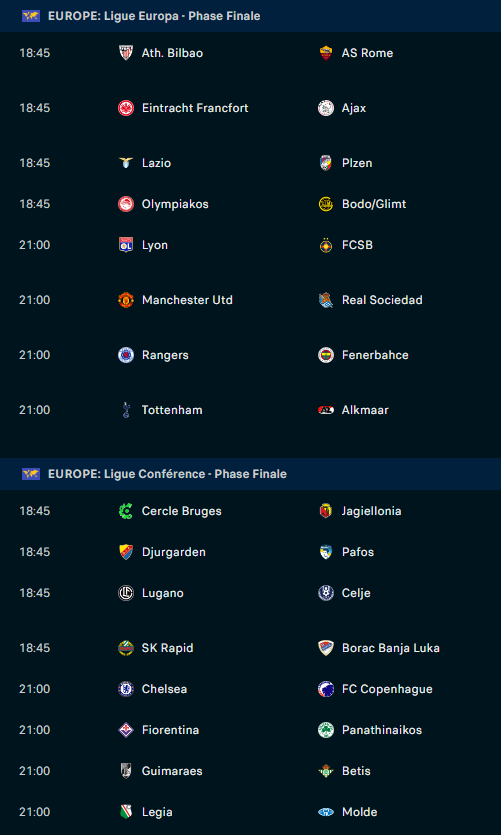This screenshot has height=835, width=501.
Task: Click the Lyon club logo
Action: coord(126,245)
